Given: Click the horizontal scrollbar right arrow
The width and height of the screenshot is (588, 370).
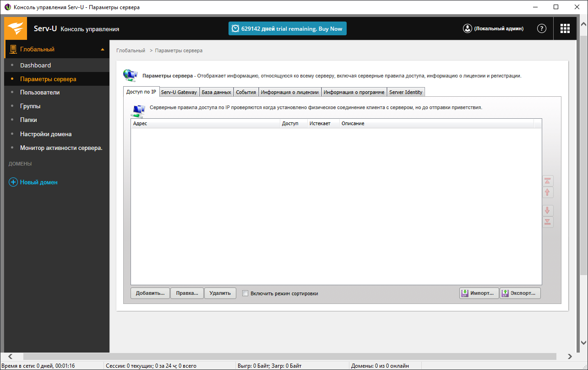Looking at the screenshot, I should (570, 356).
